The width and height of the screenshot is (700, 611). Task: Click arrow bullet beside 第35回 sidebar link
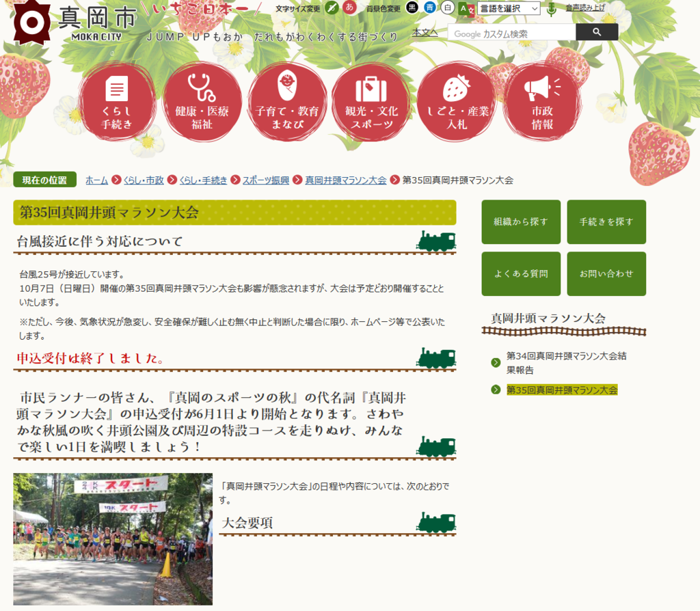point(496,390)
